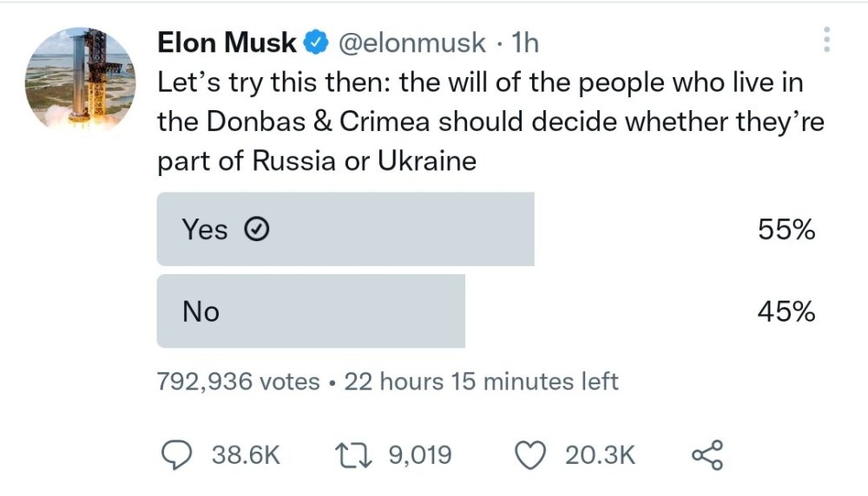Click the 1h timestamp link
Screen dimensions: 868x496
pos(526,41)
